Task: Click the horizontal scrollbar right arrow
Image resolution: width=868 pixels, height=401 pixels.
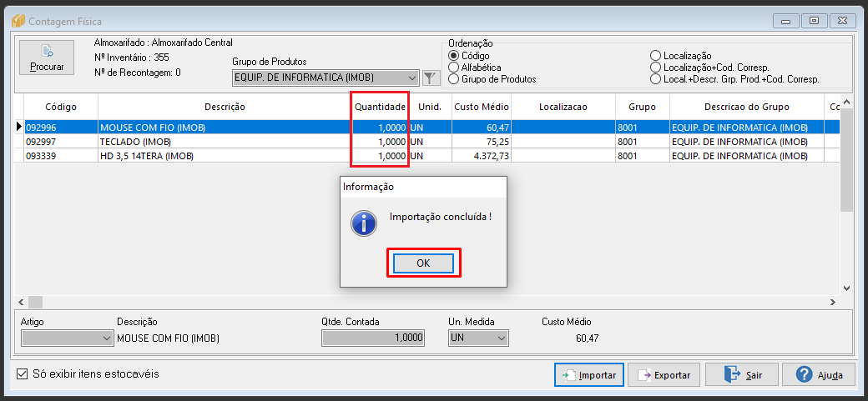Action: pyautogui.click(x=832, y=302)
